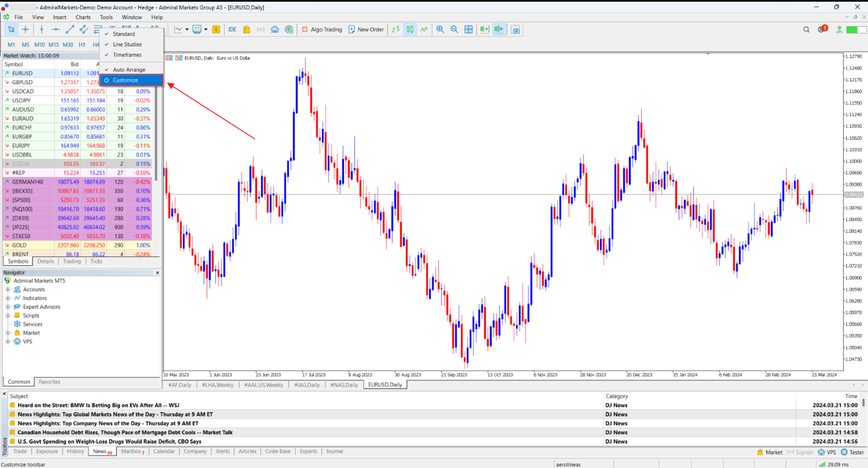Switch chart to bar chart type
This screenshot has height=468, width=868.
coord(396,29)
